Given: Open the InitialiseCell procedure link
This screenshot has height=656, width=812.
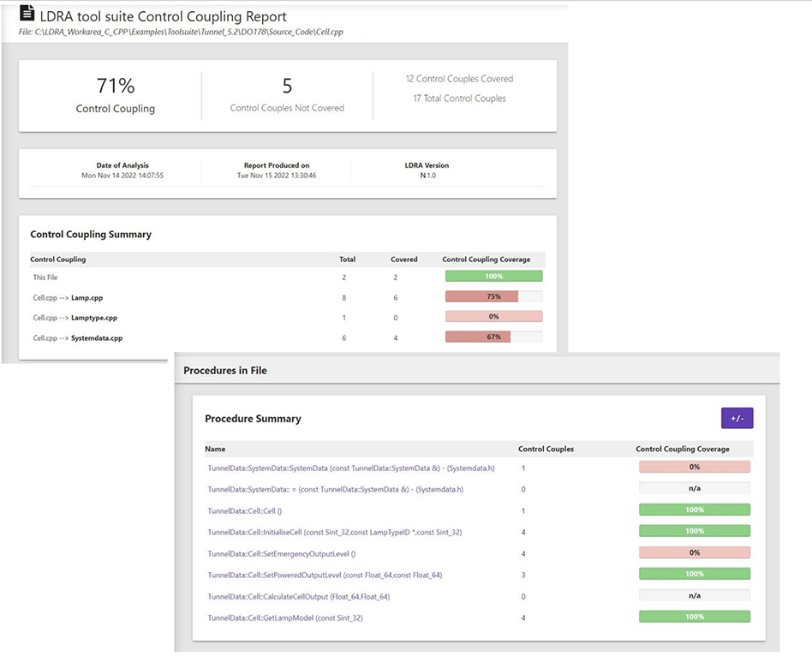Looking at the screenshot, I should tap(334, 532).
